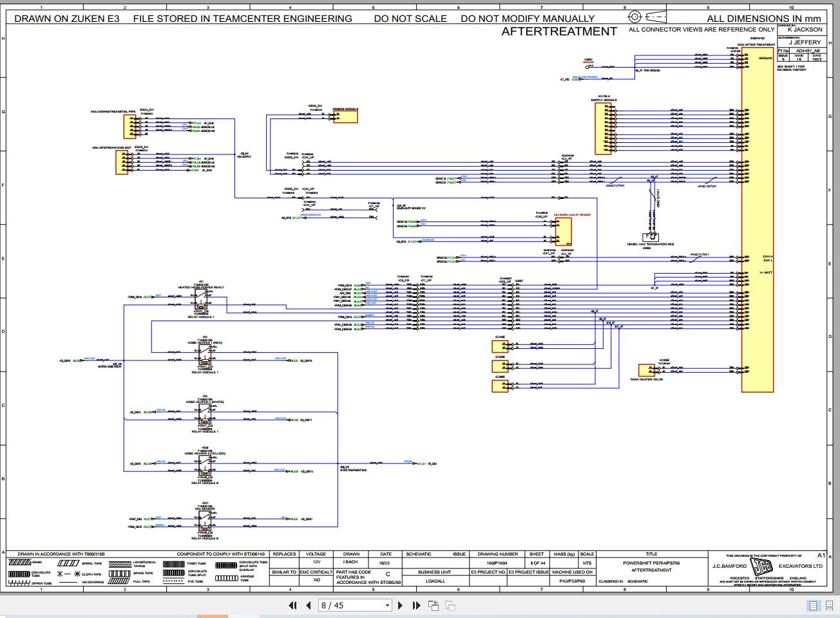Click ALL DIMENSIONS IN mm header text

coord(764,19)
